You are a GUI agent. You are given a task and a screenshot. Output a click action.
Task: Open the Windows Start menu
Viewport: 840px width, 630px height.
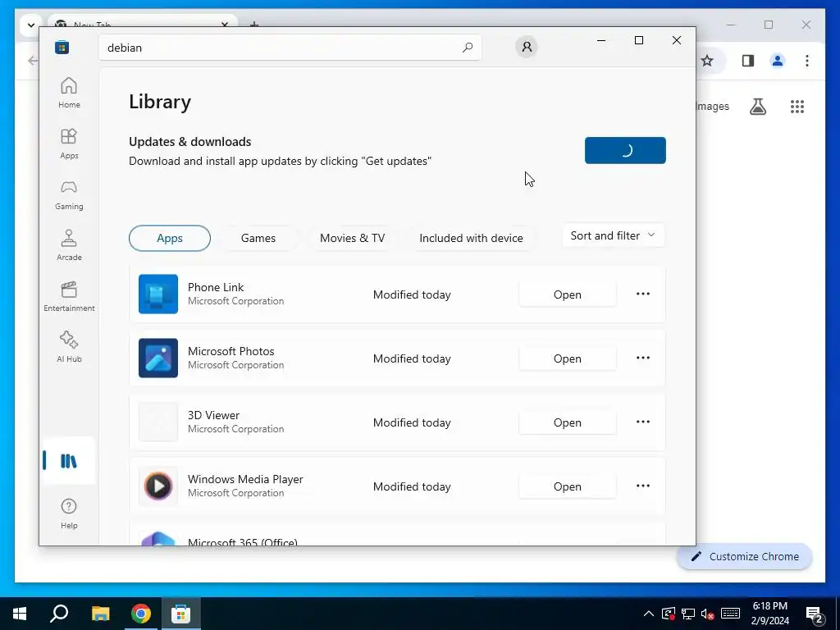tap(20, 614)
